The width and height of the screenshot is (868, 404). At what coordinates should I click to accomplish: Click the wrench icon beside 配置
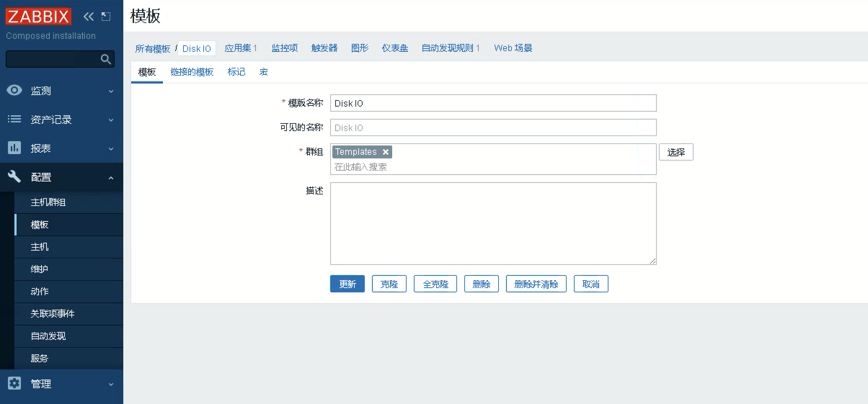(x=14, y=176)
